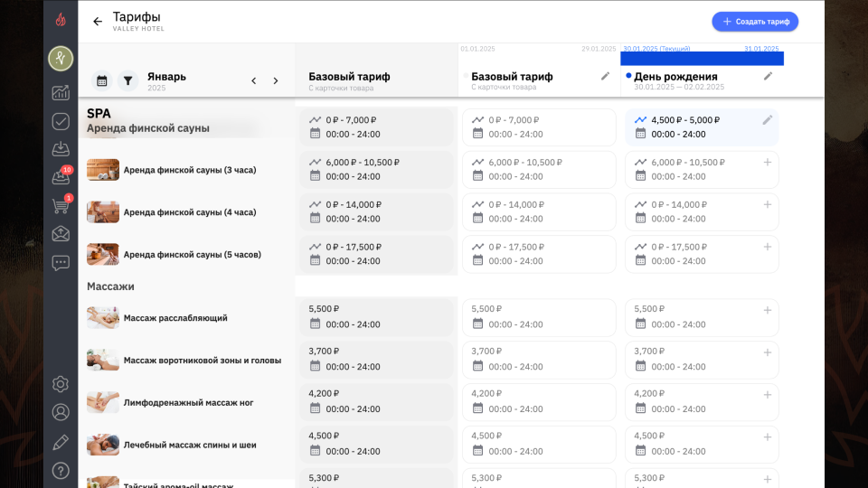Image resolution: width=868 pixels, height=488 pixels.
Task: Click the Создать тариф button
Action: [755, 22]
